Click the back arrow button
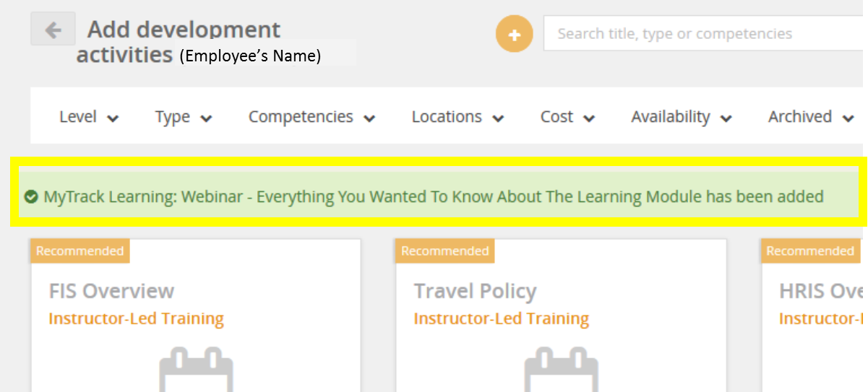This screenshot has width=868, height=392. (53, 30)
